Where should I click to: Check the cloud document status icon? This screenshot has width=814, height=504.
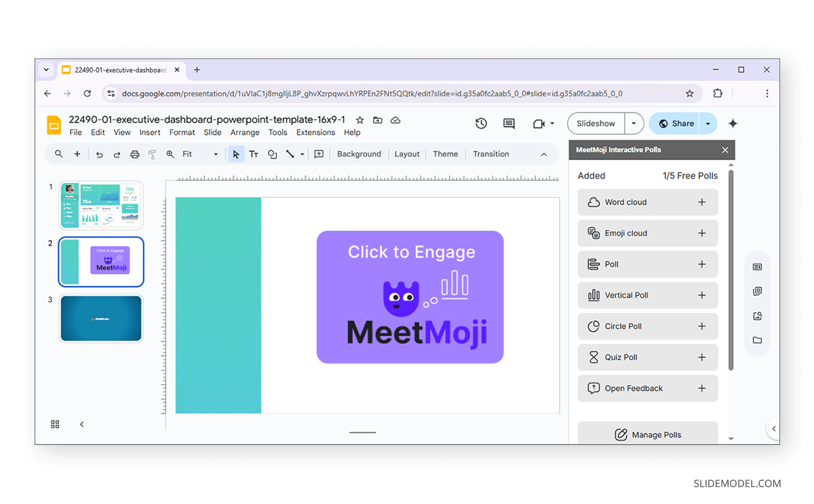395,120
